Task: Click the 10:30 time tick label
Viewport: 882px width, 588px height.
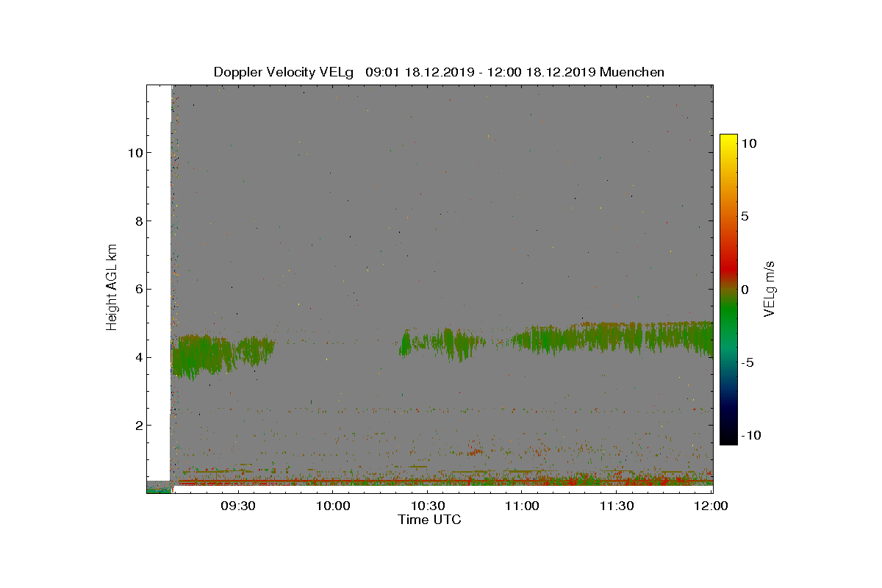Action: pyautogui.click(x=428, y=506)
